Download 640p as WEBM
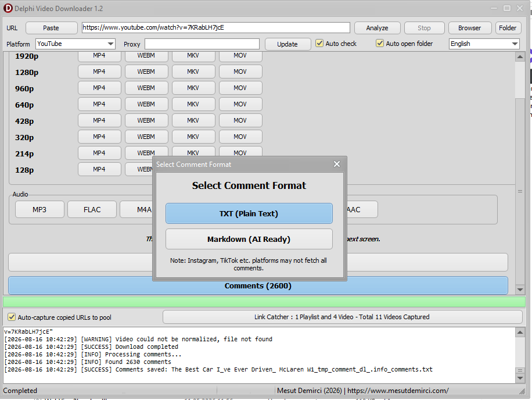Viewport: 532px width, 400px height. coord(146,104)
